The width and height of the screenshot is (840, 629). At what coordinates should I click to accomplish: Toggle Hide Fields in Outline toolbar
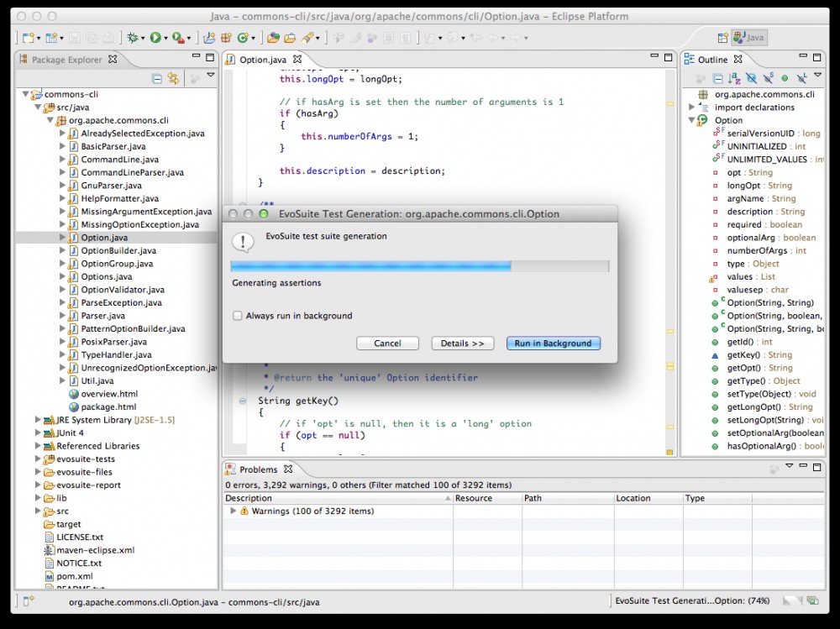point(752,78)
